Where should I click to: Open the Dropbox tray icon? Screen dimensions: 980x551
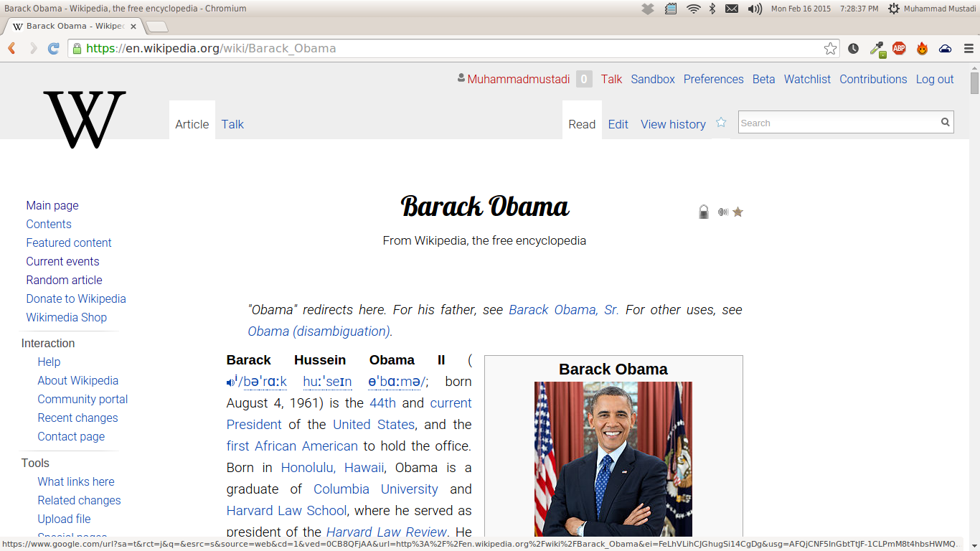point(648,9)
